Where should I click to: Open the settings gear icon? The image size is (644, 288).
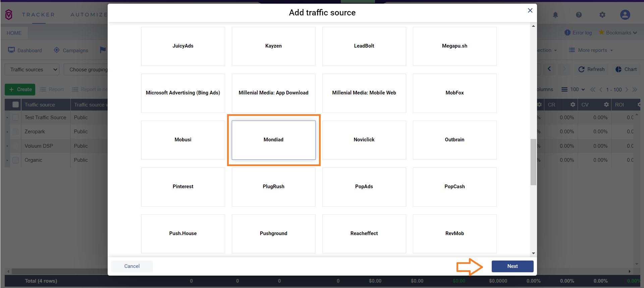pos(602,15)
